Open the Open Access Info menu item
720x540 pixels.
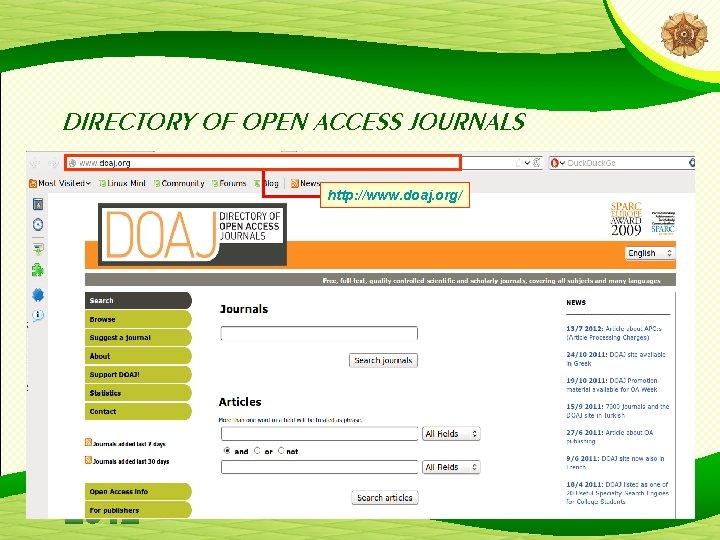coord(138,491)
